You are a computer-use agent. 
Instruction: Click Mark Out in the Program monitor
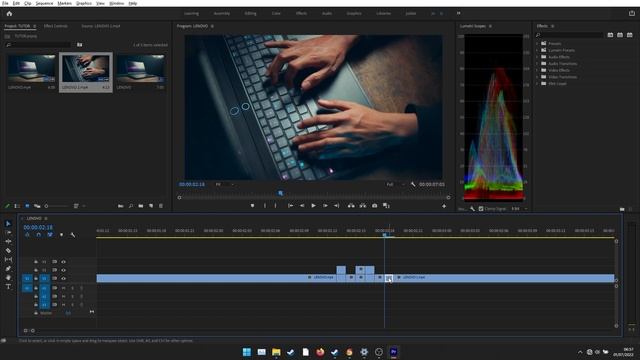coord(276,206)
